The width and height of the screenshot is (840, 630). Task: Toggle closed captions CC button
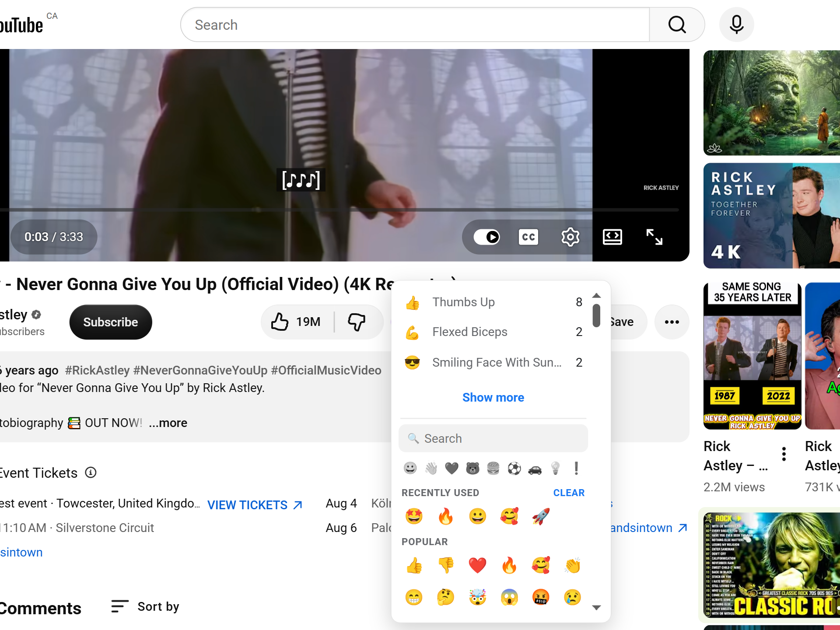[528, 237]
